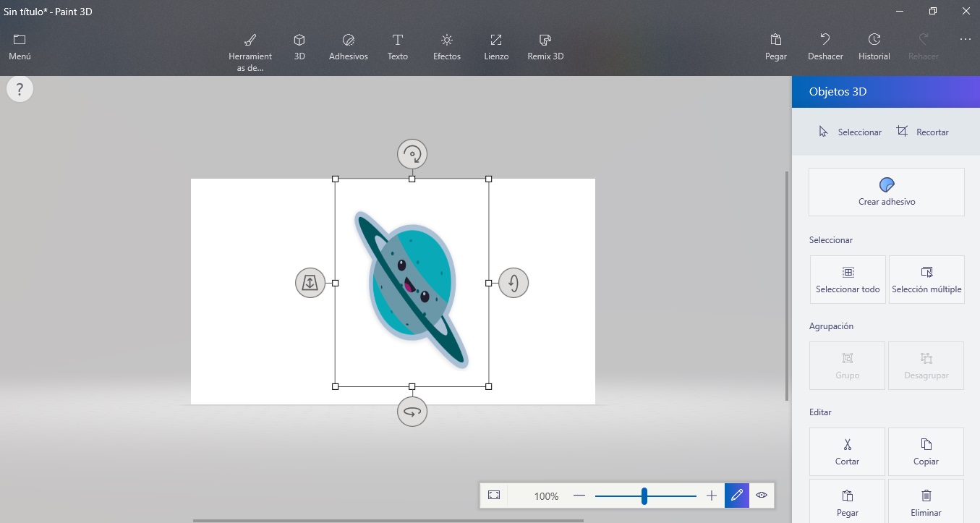Image resolution: width=980 pixels, height=523 pixels.
Task: Click the vertical rotation handle above the sticker
Action: (x=412, y=153)
